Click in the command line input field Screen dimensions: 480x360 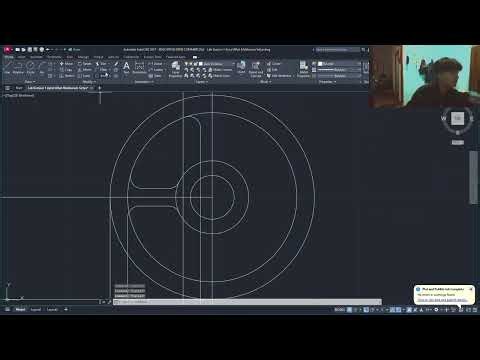tap(247, 302)
